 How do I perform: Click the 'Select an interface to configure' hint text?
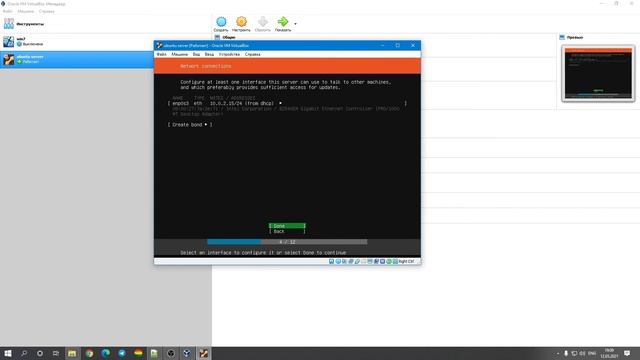[263, 253]
